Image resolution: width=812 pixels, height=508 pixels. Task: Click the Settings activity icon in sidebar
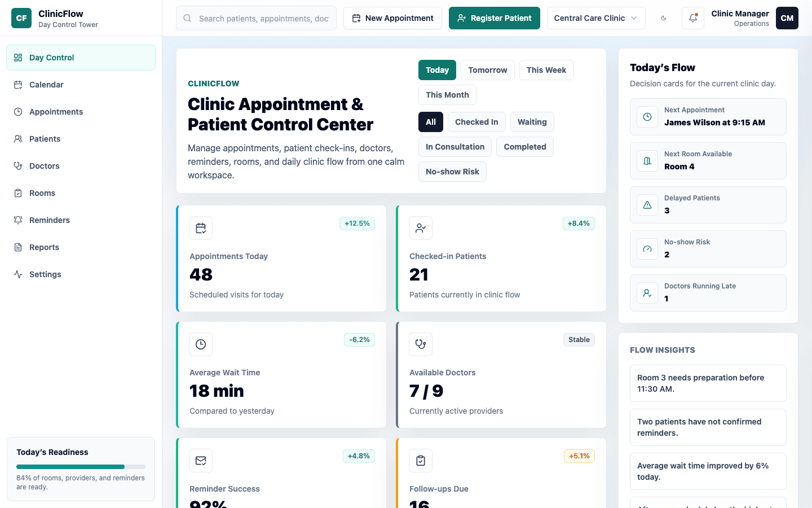coord(18,274)
